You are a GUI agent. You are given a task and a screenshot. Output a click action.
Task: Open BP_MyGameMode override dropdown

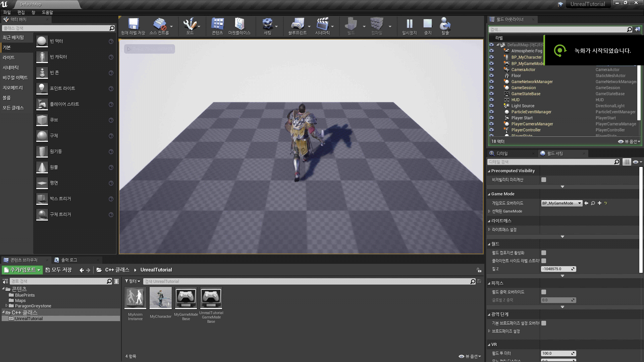coord(561,203)
